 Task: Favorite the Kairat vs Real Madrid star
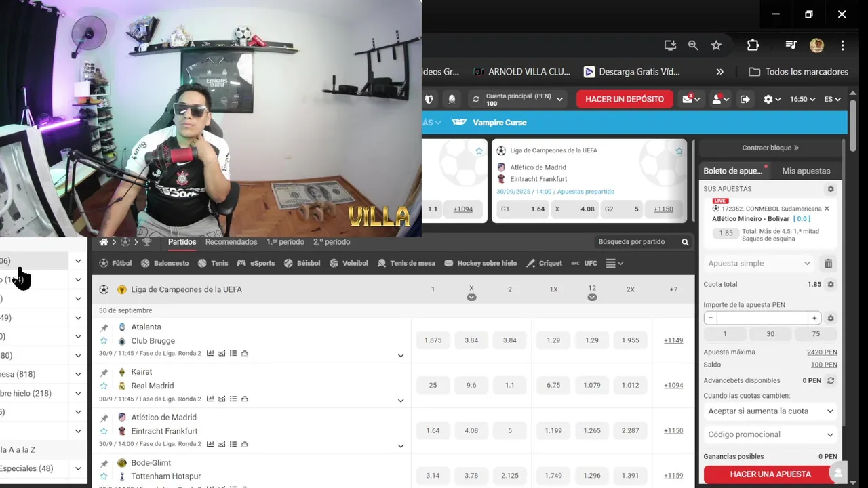click(x=104, y=386)
